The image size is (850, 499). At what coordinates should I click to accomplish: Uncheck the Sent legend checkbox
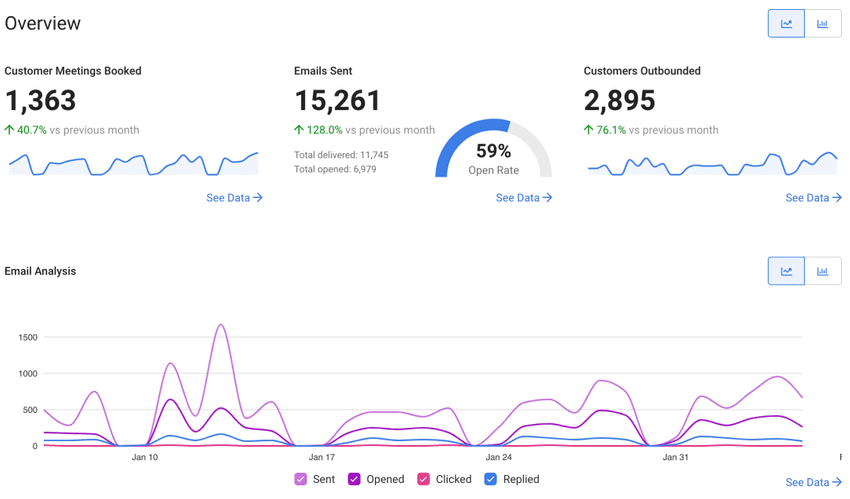click(300, 479)
